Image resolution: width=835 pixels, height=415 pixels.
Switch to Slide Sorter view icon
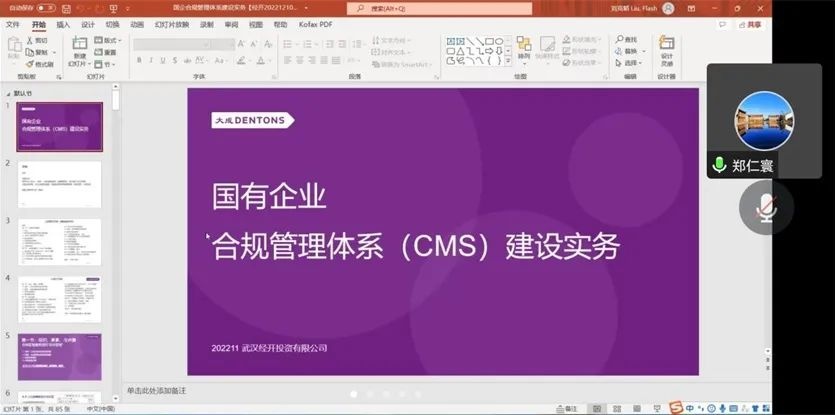point(615,409)
